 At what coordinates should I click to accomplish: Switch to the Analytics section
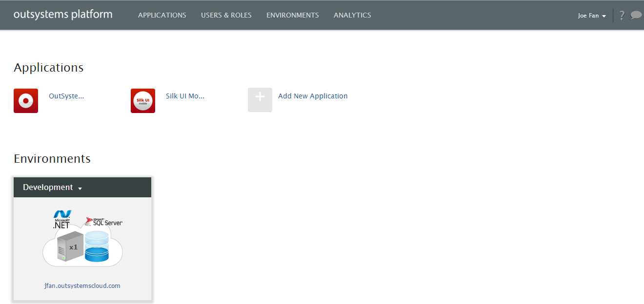point(352,15)
